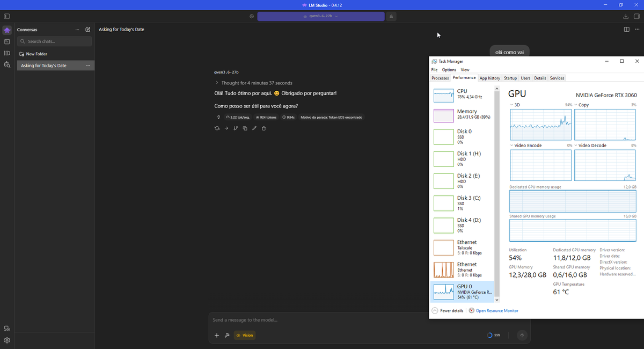Image resolution: width=644 pixels, height=349 pixels.
Task: Switch to the Processes tab
Action: 440,78
